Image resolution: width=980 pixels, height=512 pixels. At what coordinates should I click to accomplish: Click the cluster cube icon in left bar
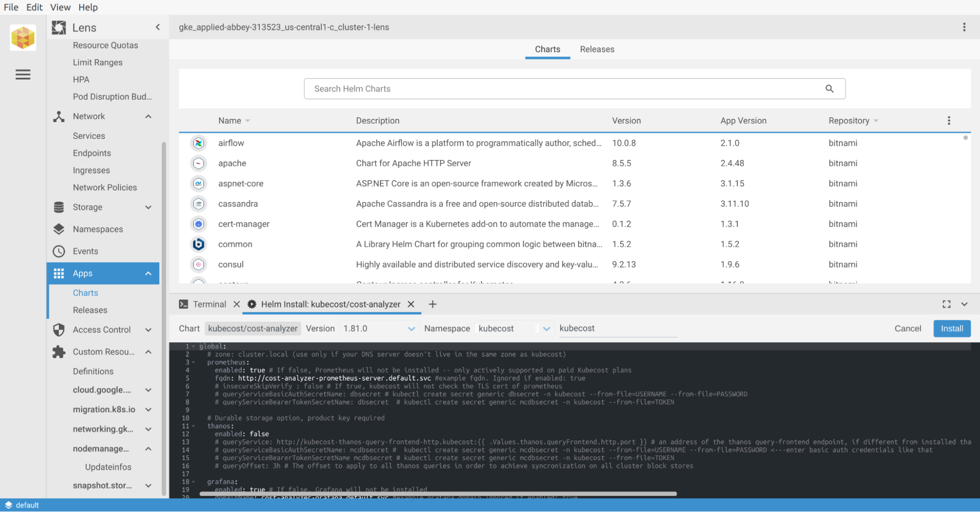tap(23, 37)
